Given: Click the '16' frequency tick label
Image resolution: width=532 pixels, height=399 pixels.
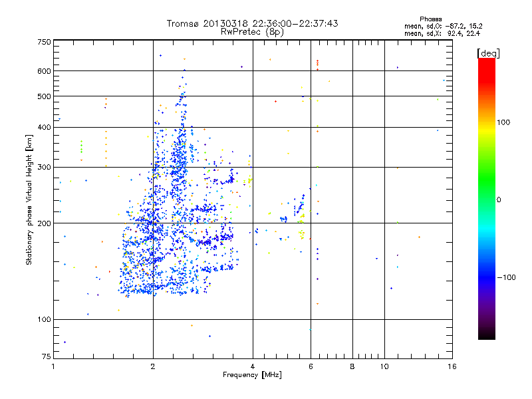Looking at the screenshot, I should click(x=452, y=366).
